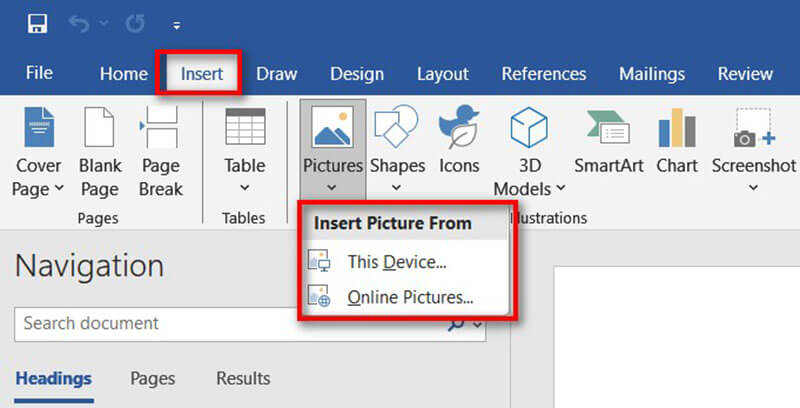800x408 pixels.
Task: Switch to Pages in Navigation pane
Action: 153,378
